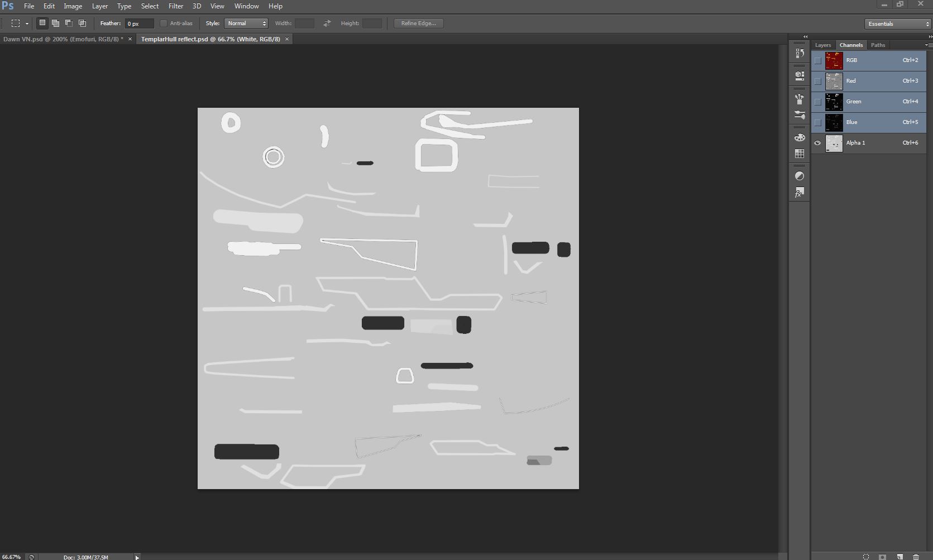Click the status bar preview icon beside zoom
933x560 pixels.
(31, 557)
